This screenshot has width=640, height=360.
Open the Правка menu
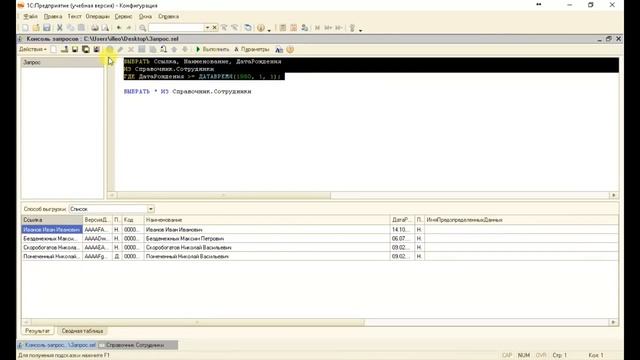point(53,16)
